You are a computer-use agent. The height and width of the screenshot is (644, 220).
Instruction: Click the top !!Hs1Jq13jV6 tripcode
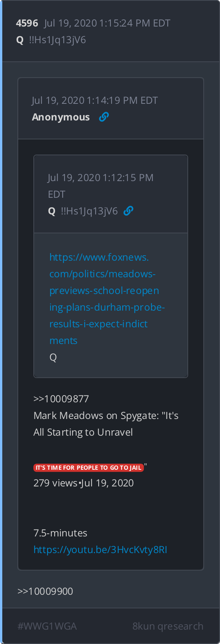tap(57, 40)
